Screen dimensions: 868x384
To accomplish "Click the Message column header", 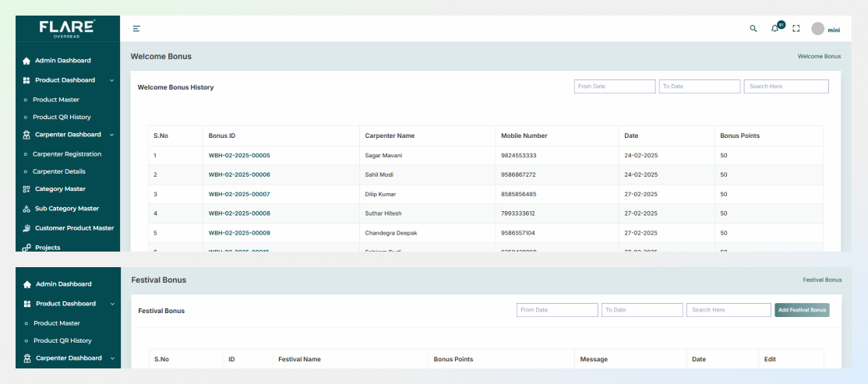I will 594,359.
